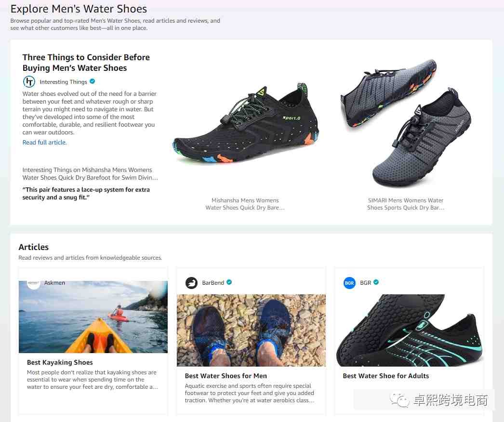Click the blue BGR logo icon
This screenshot has height=422, width=504.
[349, 283]
